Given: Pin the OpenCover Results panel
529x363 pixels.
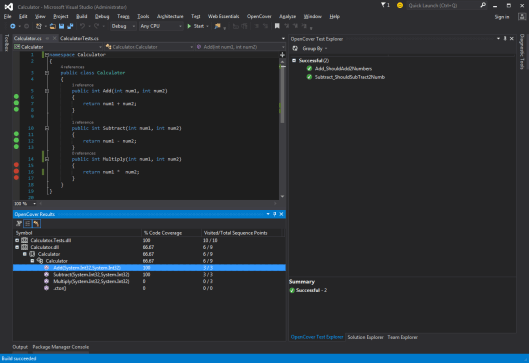Looking at the screenshot, I should [275, 214].
